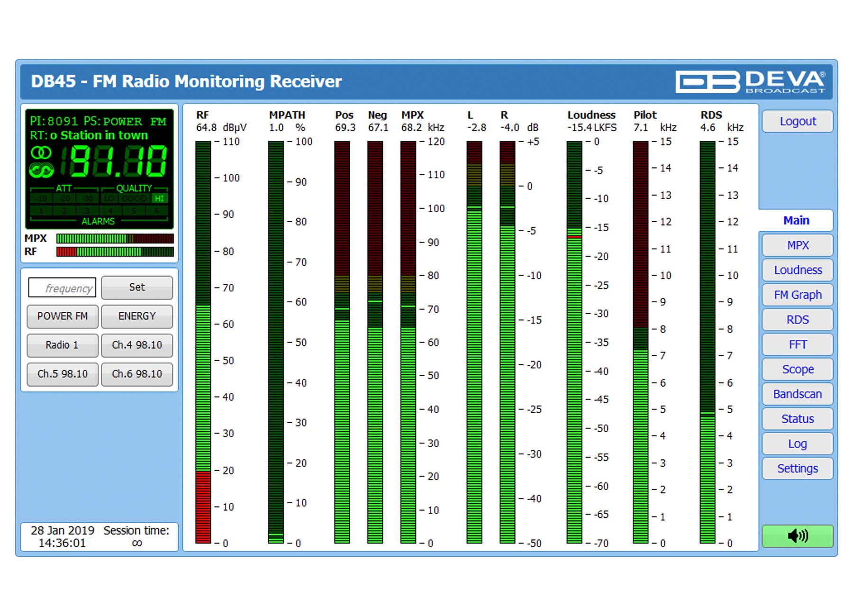
Task: Click the small MPX horizontal meter
Action: pyautogui.click(x=115, y=238)
